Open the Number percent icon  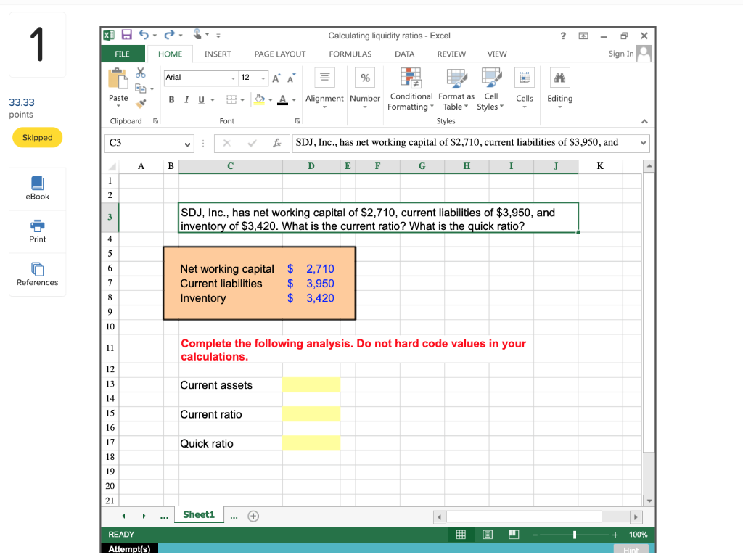point(366,77)
